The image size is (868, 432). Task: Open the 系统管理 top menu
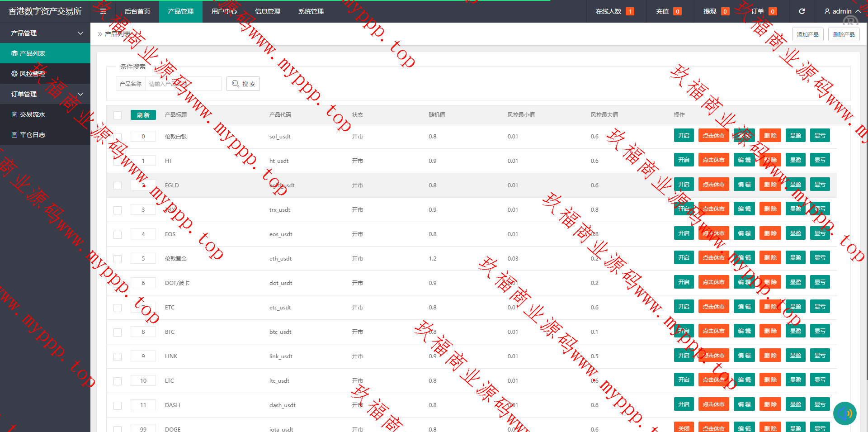pos(311,11)
